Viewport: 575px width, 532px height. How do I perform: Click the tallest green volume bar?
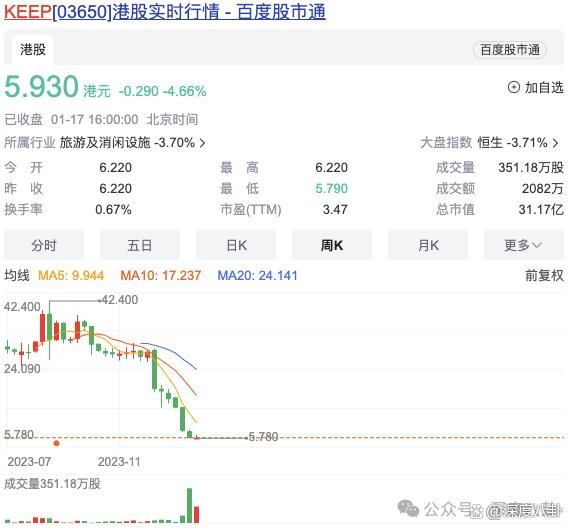(x=190, y=505)
